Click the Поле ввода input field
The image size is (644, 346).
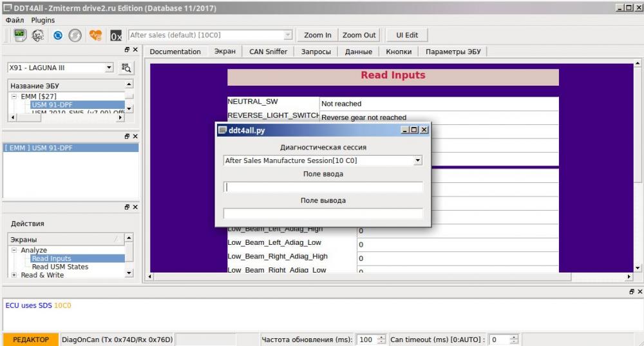pos(323,187)
